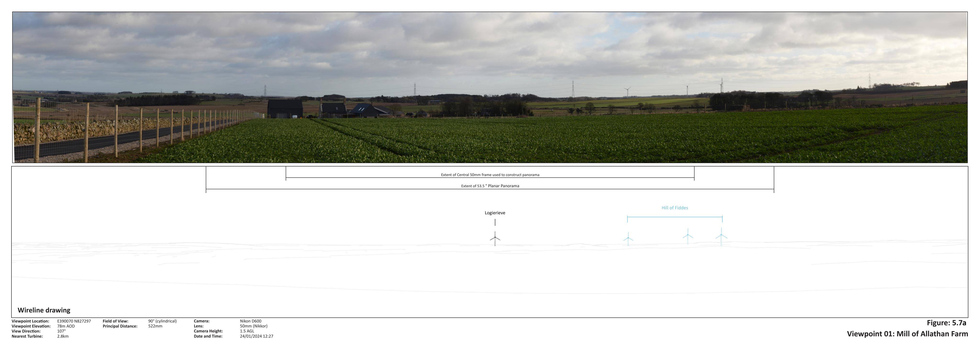Click the 'Wireline drawing' heading
Image resolution: width=980 pixels, height=346 pixels.
pos(44,310)
